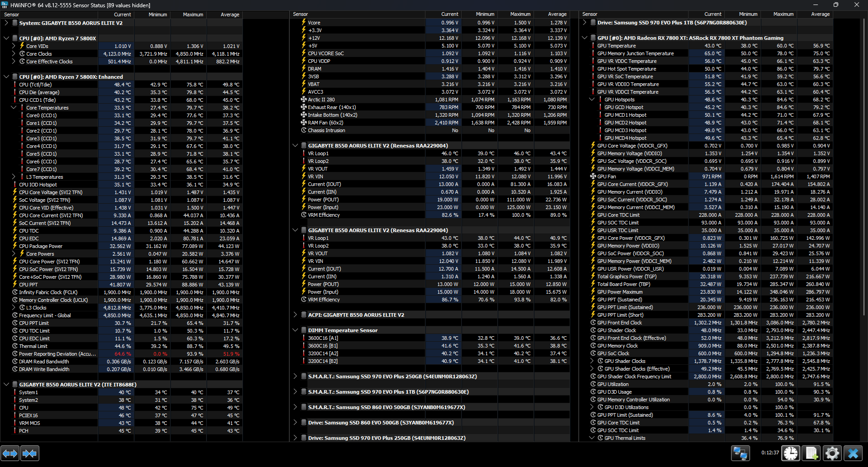Collapse the AMD Ryzen 7 5800X: Enhanced group
This screenshot has height=467, width=868.
pos(6,77)
